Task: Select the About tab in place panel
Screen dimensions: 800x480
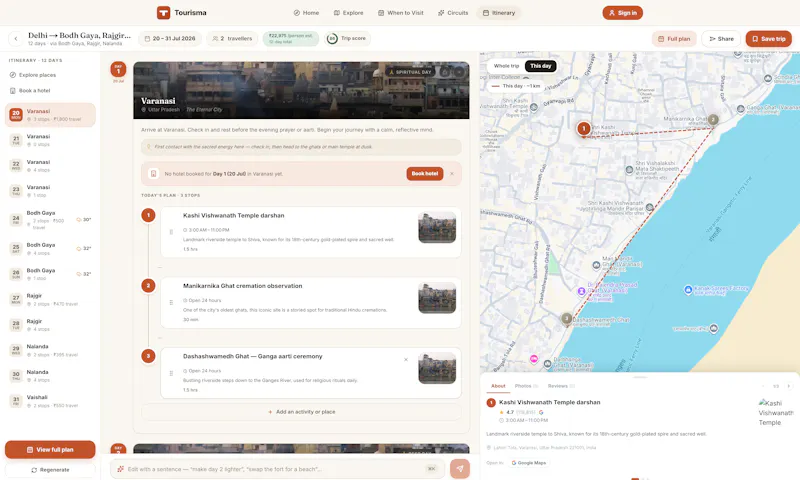Action: (498, 386)
